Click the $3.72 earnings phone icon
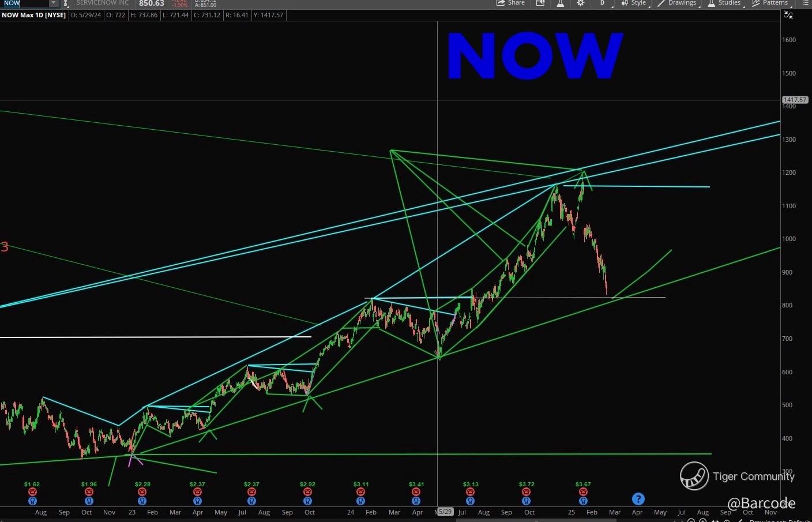 [527, 492]
